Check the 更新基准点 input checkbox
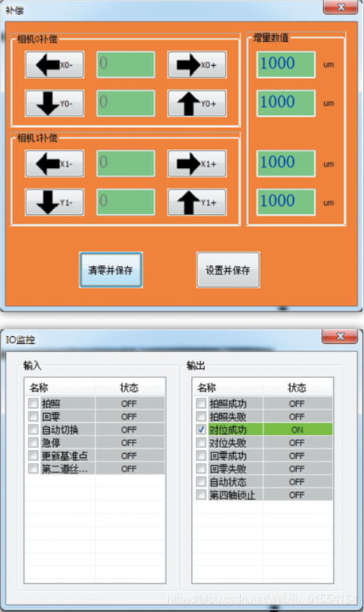The height and width of the screenshot is (612, 364). 34,455
